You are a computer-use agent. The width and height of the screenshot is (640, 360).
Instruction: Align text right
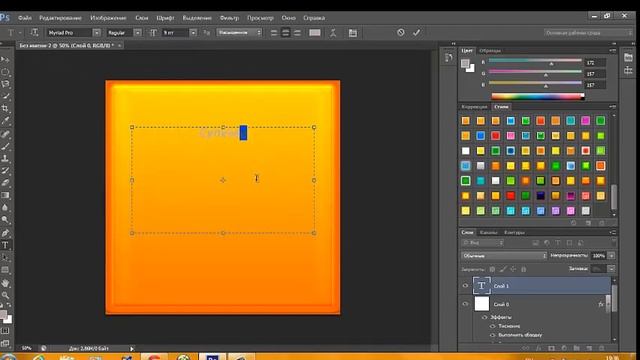click(x=297, y=33)
